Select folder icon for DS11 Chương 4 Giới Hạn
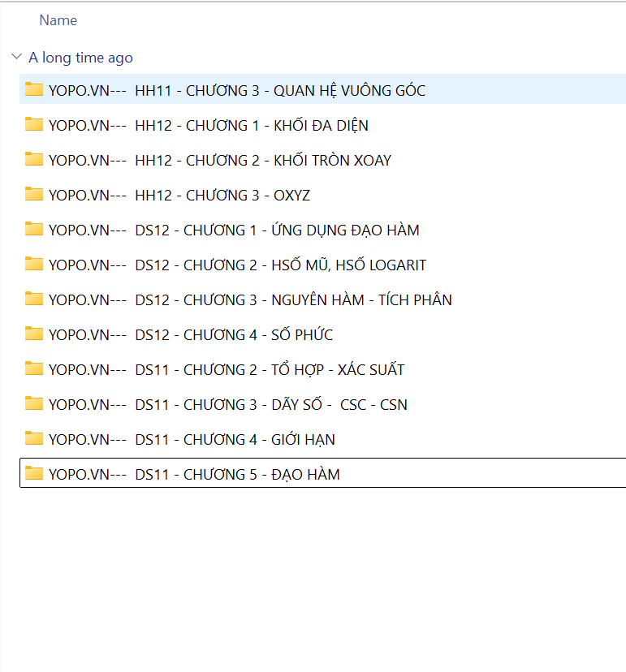 click(33, 438)
